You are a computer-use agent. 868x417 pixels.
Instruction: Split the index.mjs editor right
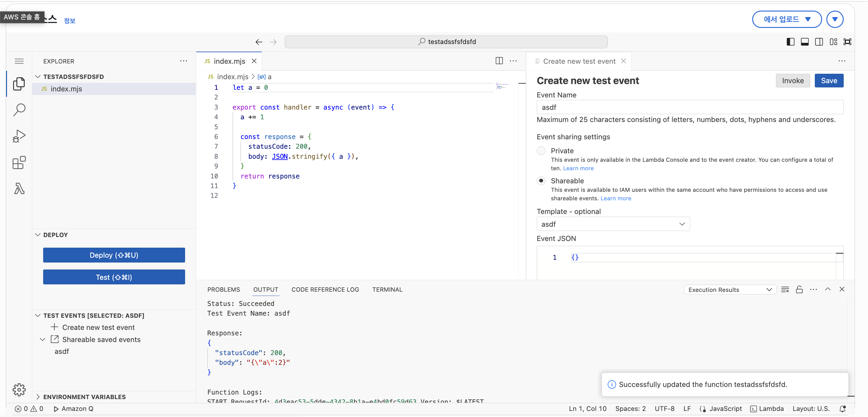499,61
